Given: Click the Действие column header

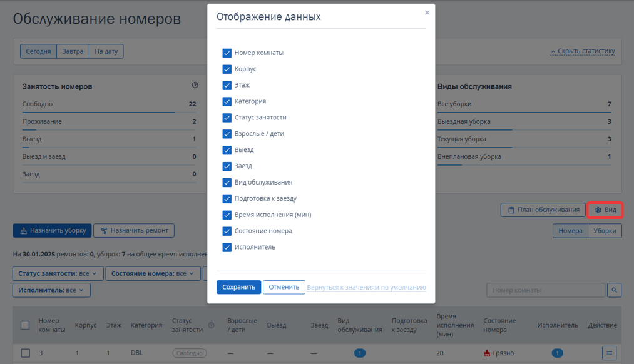Looking at the screenshot, I should [x=603, y=325].
